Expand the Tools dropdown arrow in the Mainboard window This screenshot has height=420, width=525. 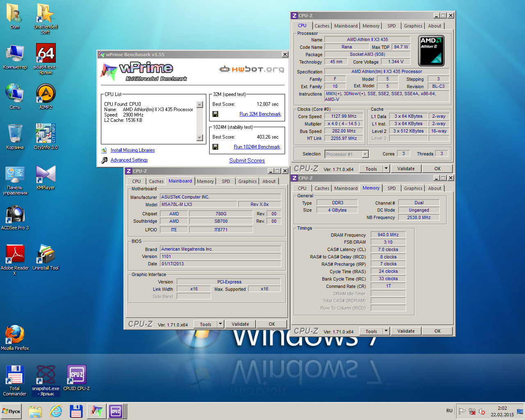coord(220,324)
